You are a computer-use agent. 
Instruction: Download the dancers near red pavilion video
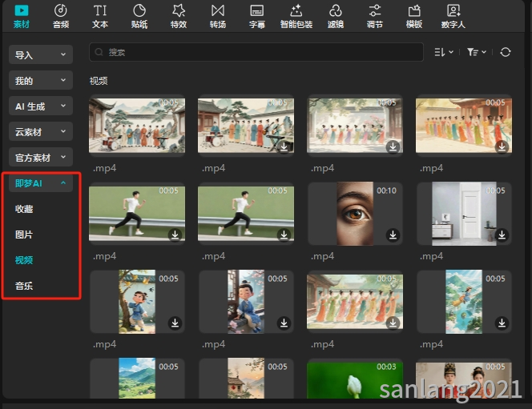[x=502, y=146]
